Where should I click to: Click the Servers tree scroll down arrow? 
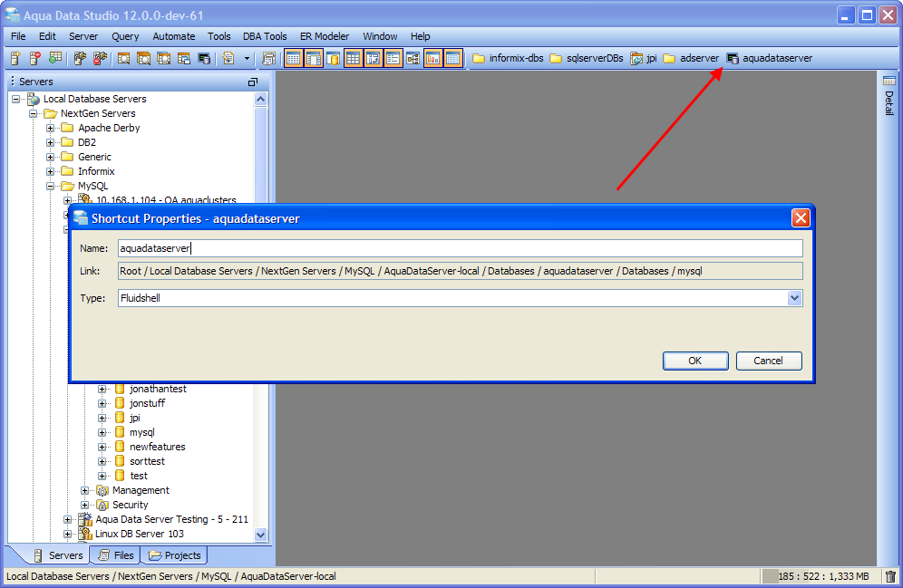pyautogui.click(x=260, y=535)
